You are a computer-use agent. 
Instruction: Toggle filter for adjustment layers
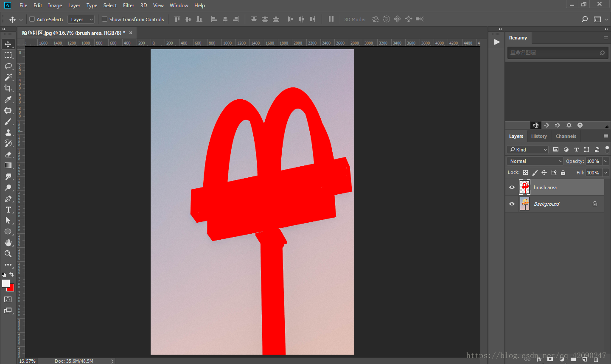[566, 149]
